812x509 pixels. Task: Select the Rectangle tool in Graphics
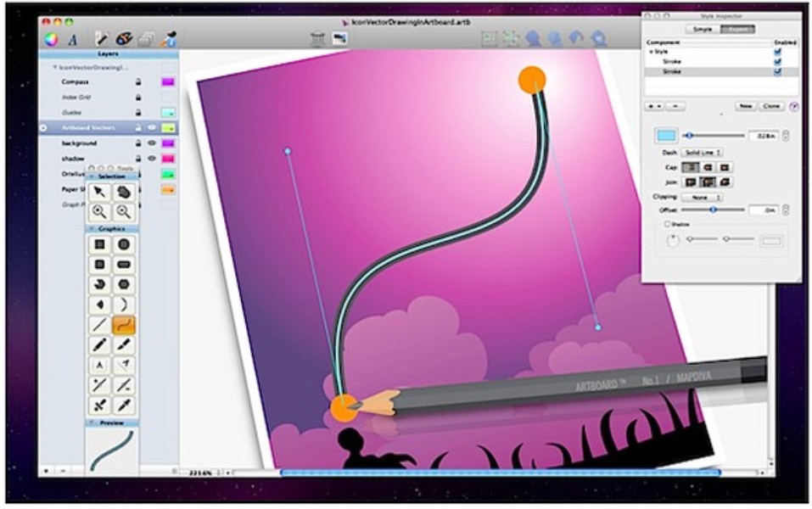pos(99,244)
